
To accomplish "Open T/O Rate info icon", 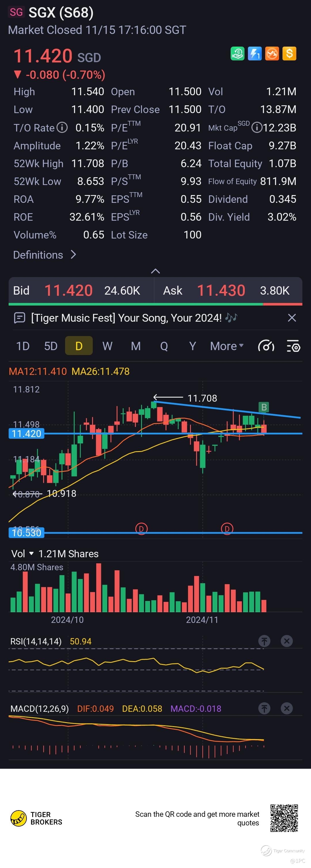I will point(62,127).
